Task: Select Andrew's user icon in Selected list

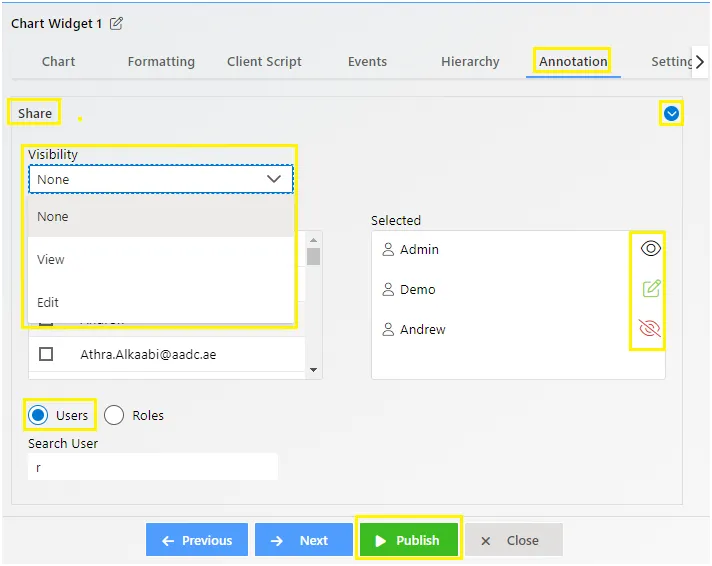Action: coord(388,329)
